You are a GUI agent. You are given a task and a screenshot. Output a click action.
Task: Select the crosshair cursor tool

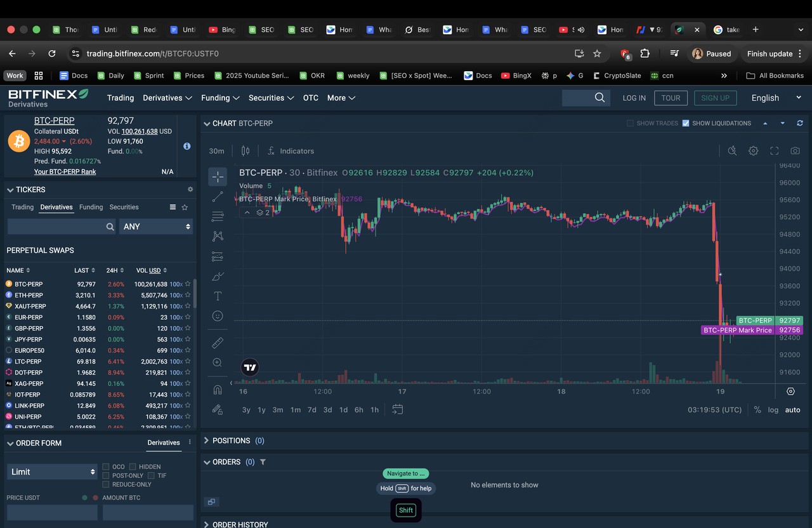218,177
